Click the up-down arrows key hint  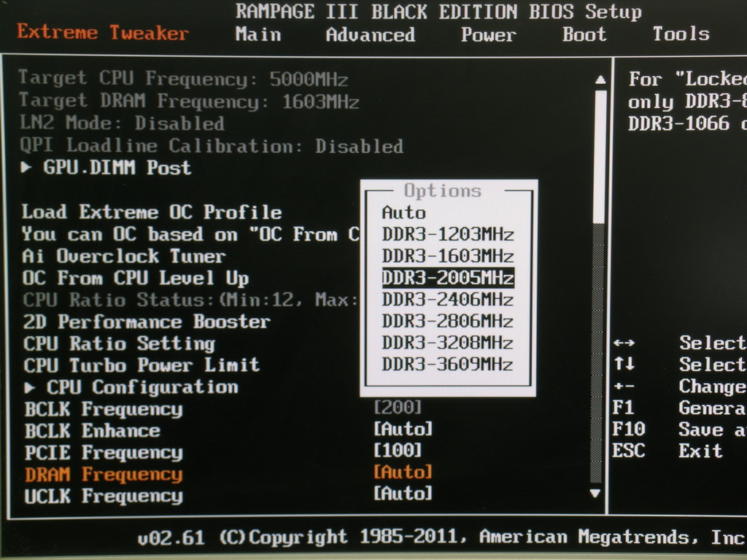624,365
